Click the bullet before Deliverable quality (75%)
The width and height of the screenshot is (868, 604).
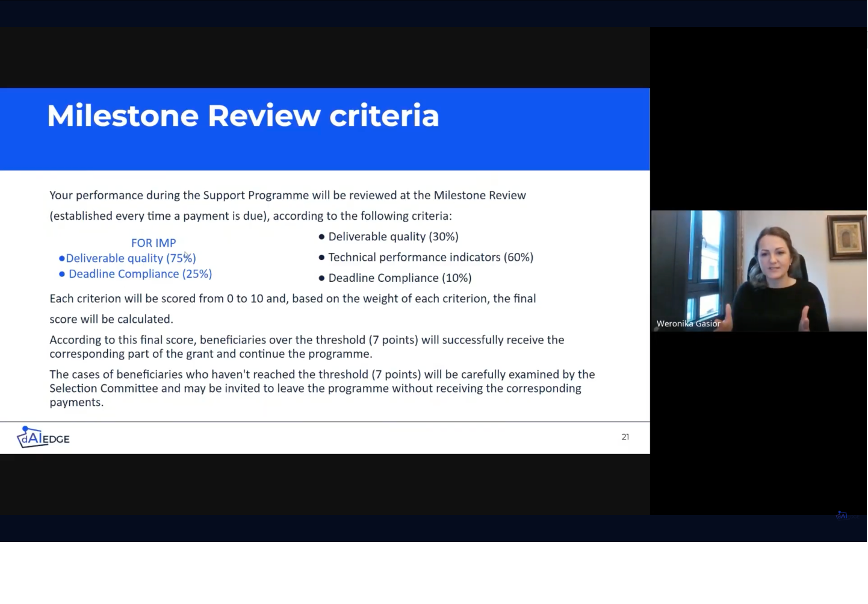[x=61, y=258]
